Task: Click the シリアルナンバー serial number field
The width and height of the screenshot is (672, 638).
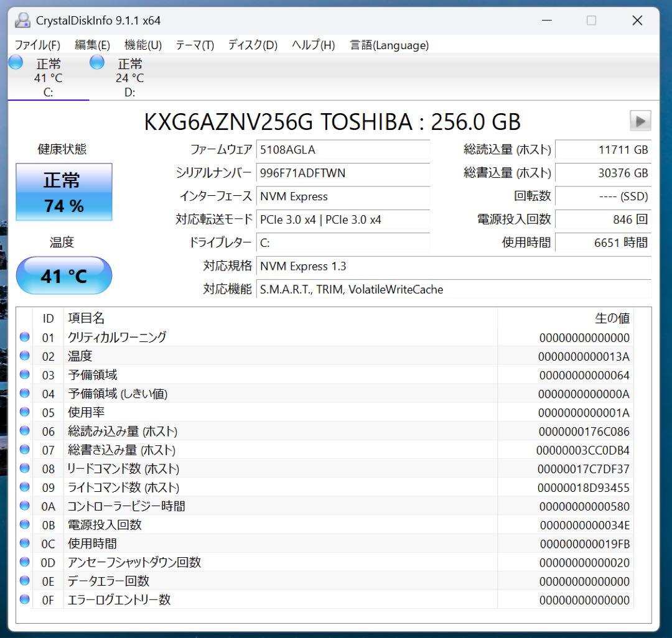Action: [x=343, y=173]
